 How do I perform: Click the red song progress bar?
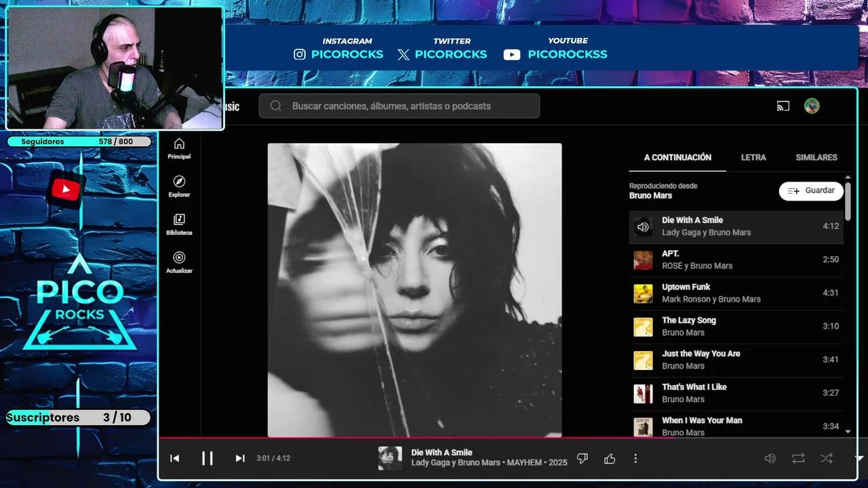pyautogui.click(x=417, y=438)
